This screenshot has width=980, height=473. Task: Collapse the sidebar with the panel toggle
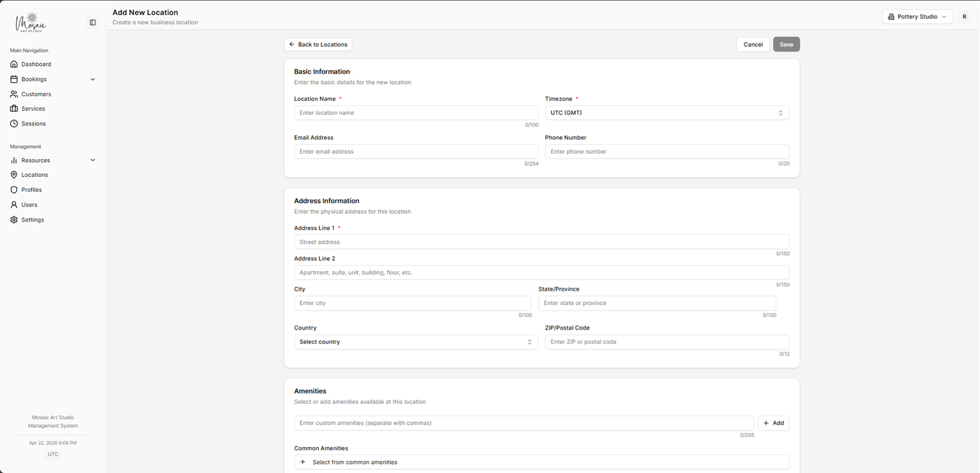click(x=92, y=22)
